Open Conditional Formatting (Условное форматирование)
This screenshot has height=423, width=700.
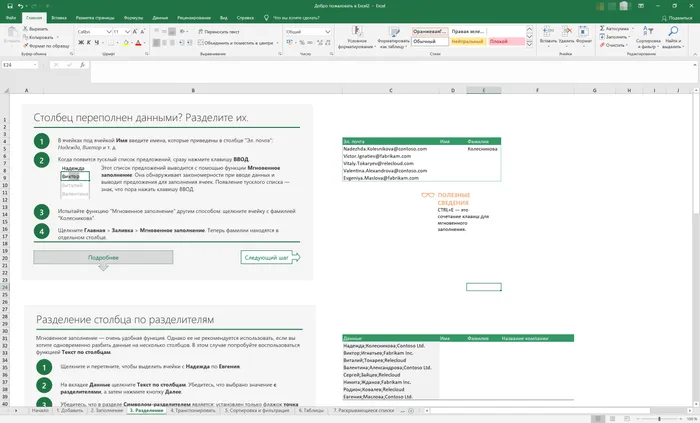pos(357,37)
